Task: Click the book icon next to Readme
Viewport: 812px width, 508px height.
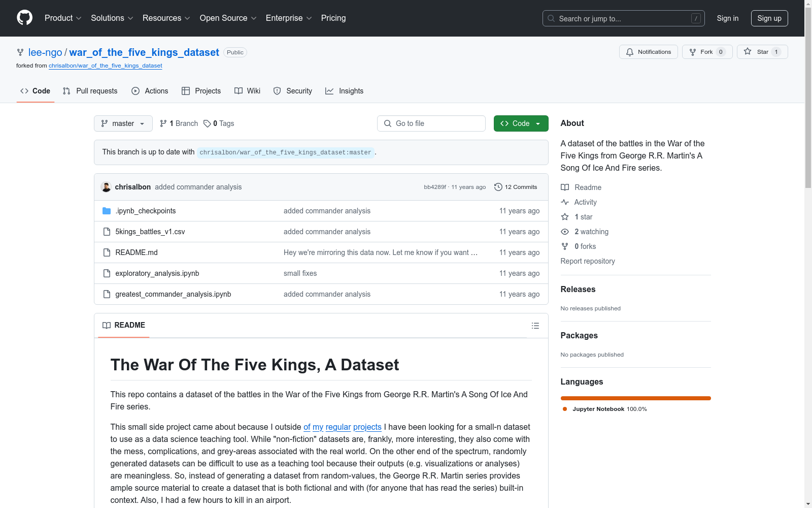Action: tap(565, 187)
